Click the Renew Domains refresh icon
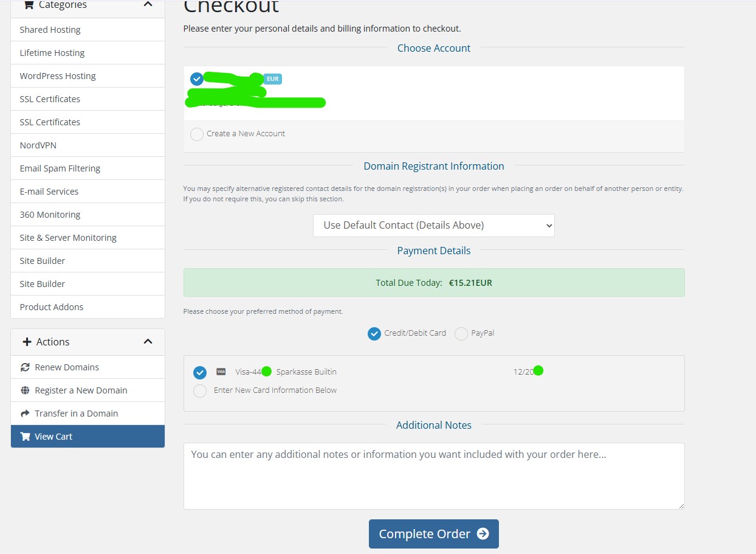 (25, 367)
